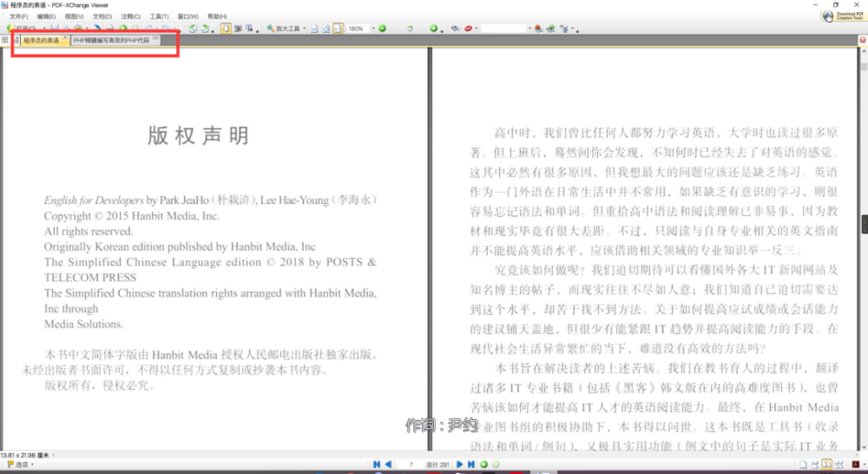The width and height of the screenshot is (868, 474).
Task: Click the go forward view button
Action: pos(496,464)
